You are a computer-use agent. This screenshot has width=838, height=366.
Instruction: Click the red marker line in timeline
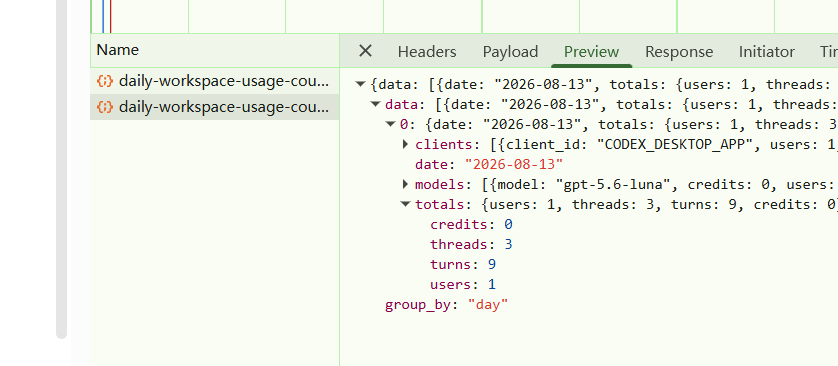click(x=110, y=16)
